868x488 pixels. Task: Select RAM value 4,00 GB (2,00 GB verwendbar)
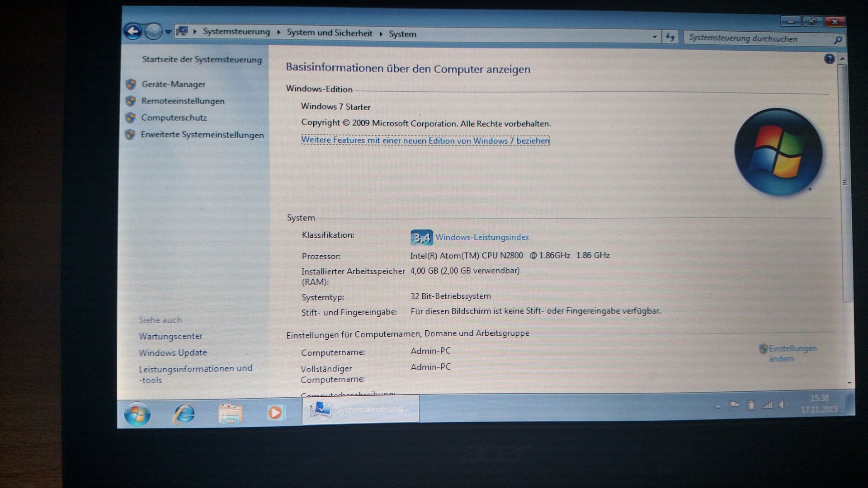(x=465, y=271)
